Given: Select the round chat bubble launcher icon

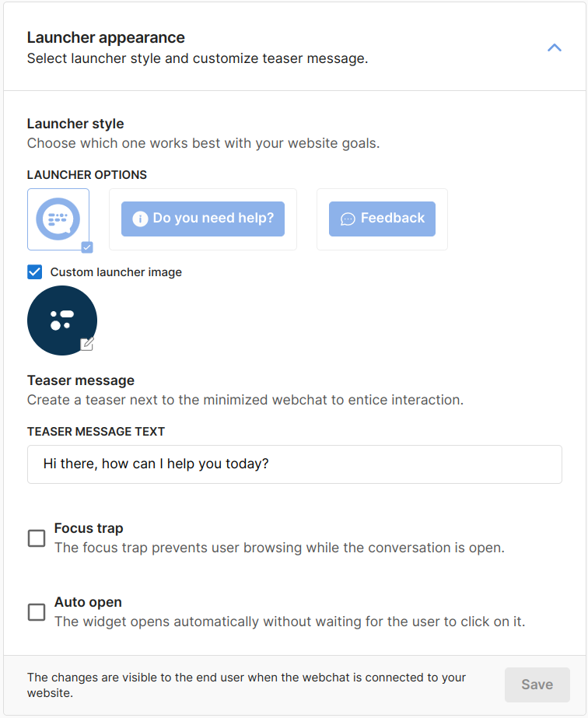Looking at the screenshot, I should [58, 219].
